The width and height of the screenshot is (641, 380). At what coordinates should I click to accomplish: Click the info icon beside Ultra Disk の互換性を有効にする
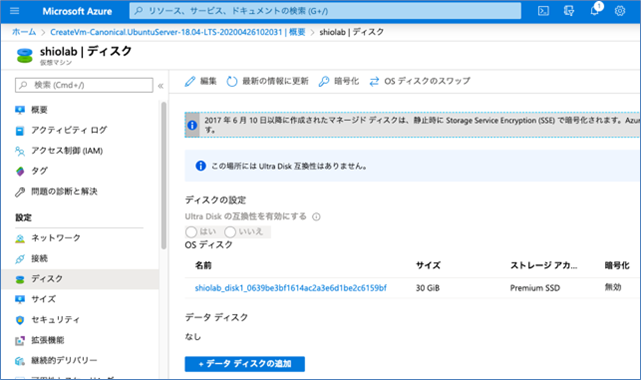(316, 217)
